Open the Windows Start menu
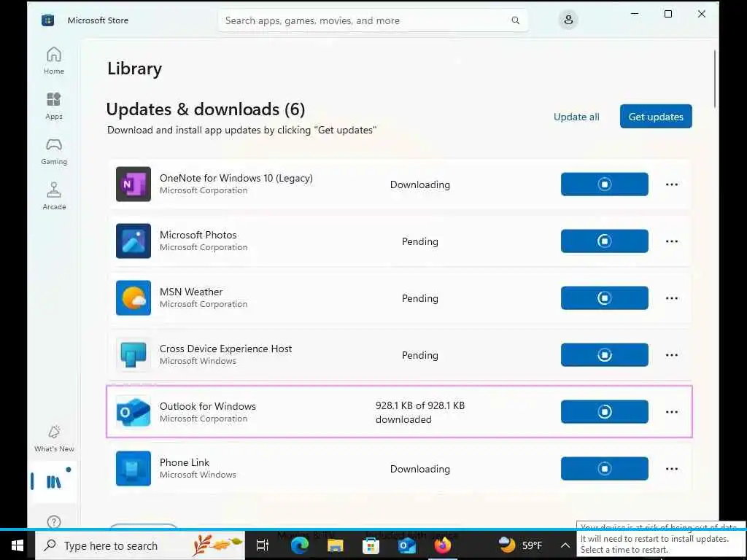The width and height of the screenshot is (747, 560). [x=18, y=545]
